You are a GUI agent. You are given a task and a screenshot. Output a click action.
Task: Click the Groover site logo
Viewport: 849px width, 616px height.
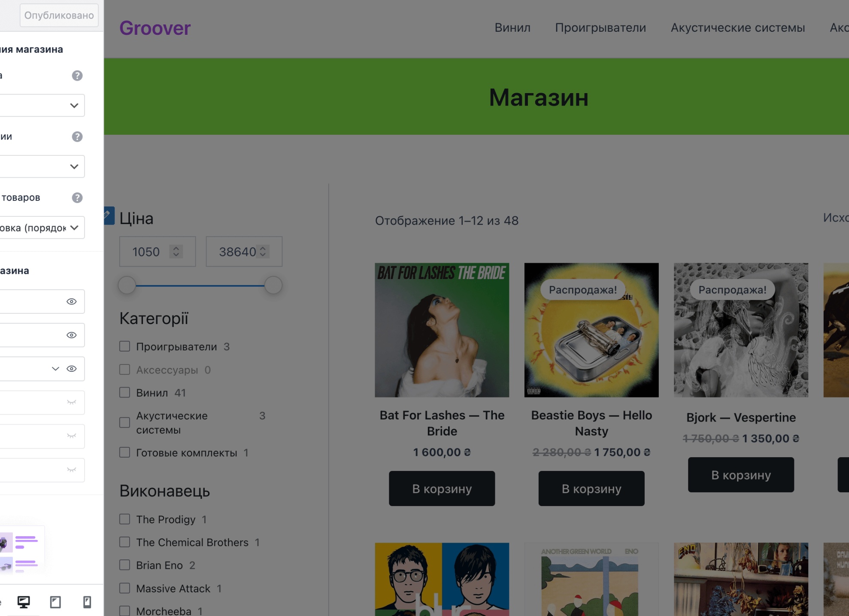click(155, 28)
